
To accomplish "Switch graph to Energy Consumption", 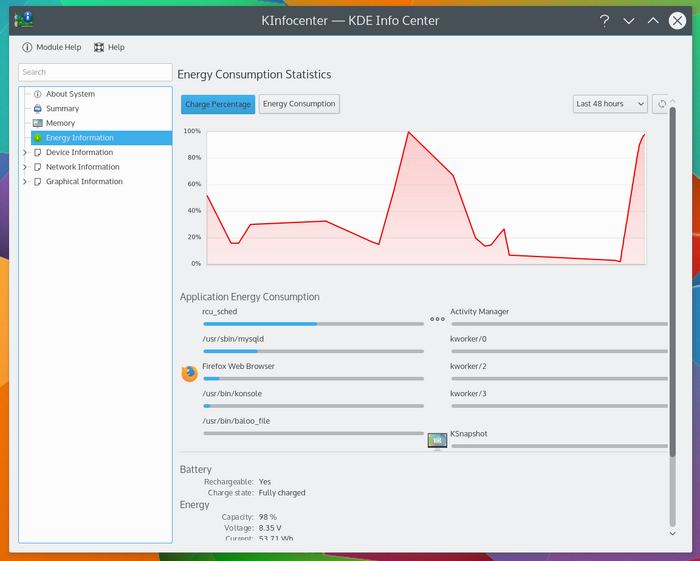I will click(x=299, y=104).
